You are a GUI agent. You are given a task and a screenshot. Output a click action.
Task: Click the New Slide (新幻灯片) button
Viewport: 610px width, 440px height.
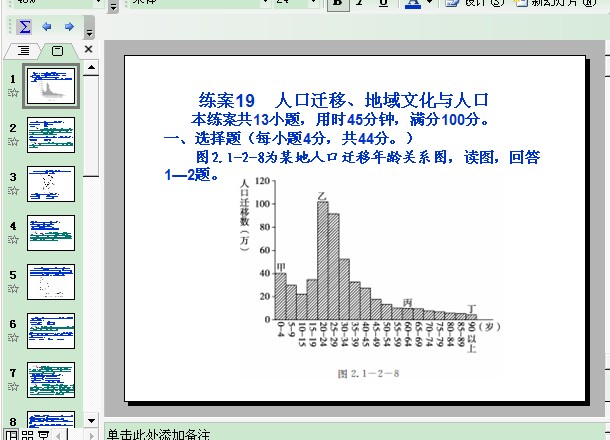(565, 3)
